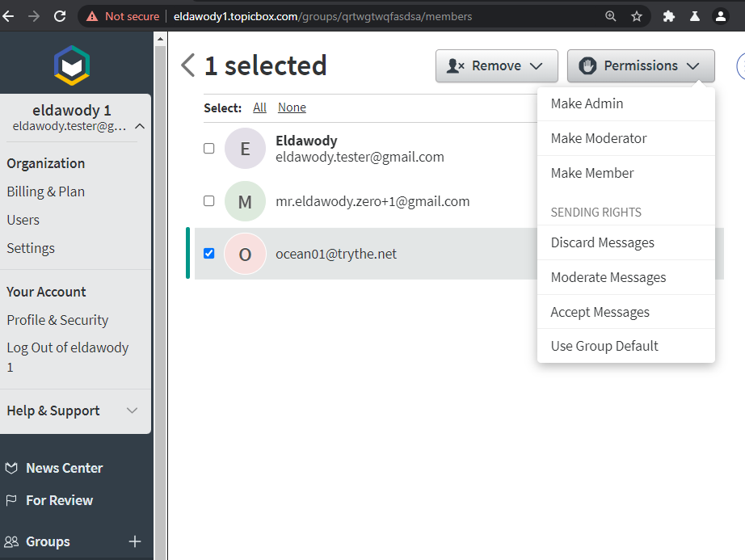Click the sidebar vertical scrollbar track
The width and height of the screenshot is (745, 560).
click(160, 304)
